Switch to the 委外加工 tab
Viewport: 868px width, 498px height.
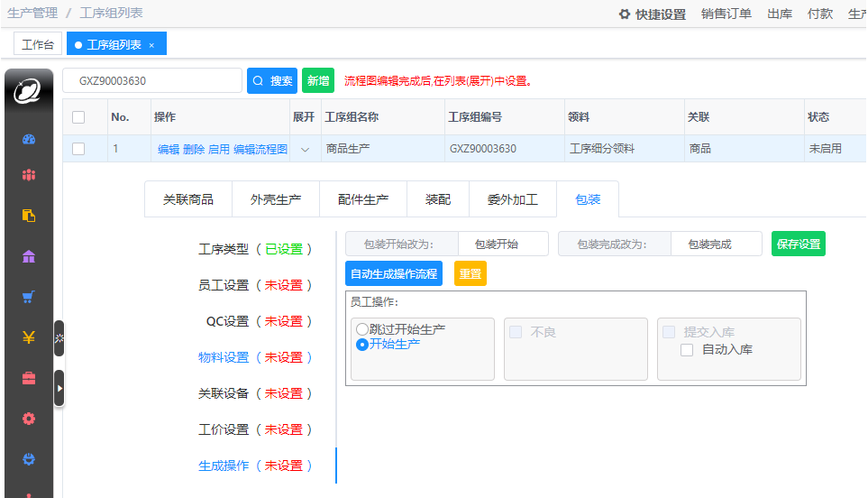click(513, 199)
